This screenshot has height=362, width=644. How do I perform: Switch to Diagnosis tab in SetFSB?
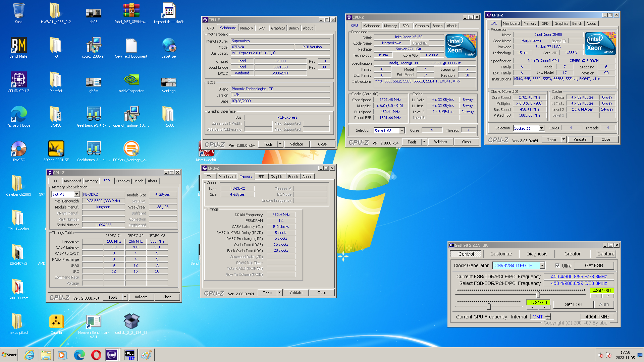tap(537, 254)
